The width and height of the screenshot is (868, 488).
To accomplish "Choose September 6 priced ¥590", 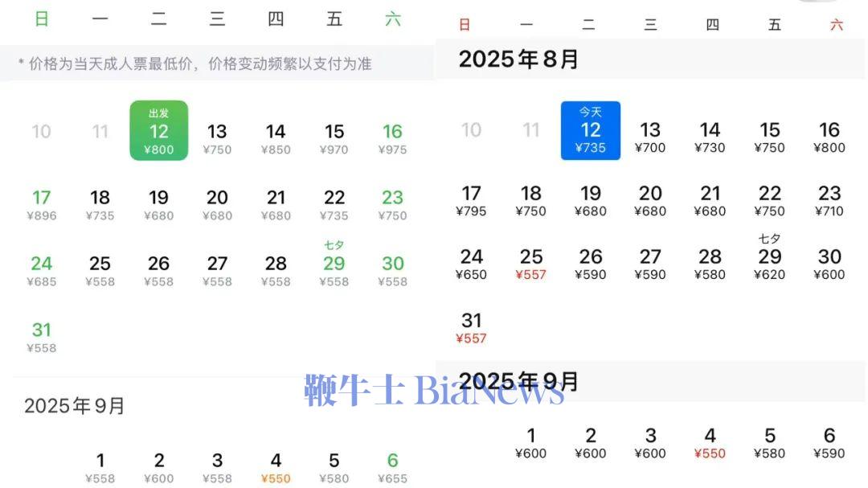I will 829,443.
